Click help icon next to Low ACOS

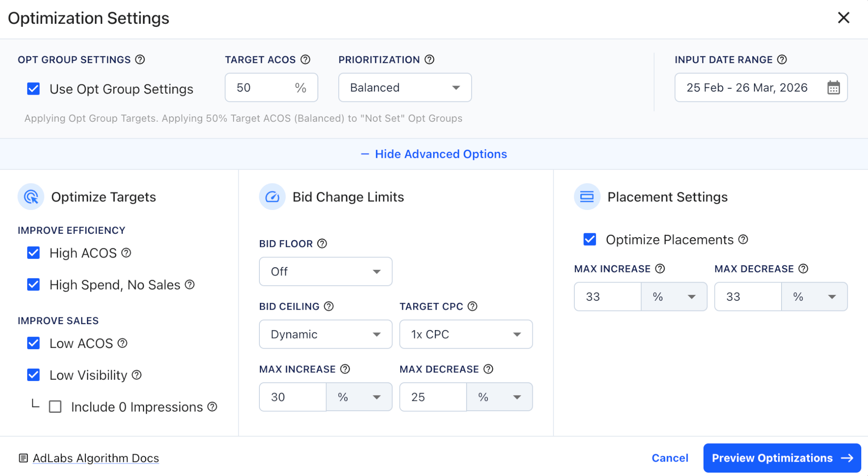pyautogui.click(x=122, y=343)
